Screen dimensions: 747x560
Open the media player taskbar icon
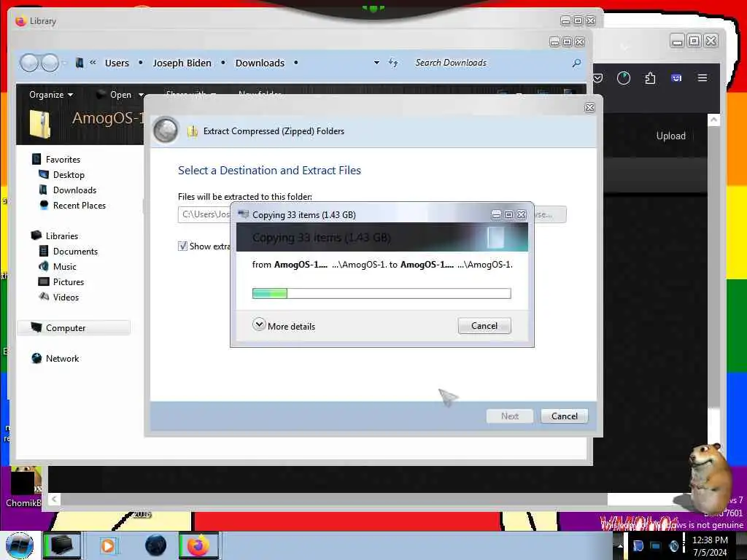click(x=108, y=545)
